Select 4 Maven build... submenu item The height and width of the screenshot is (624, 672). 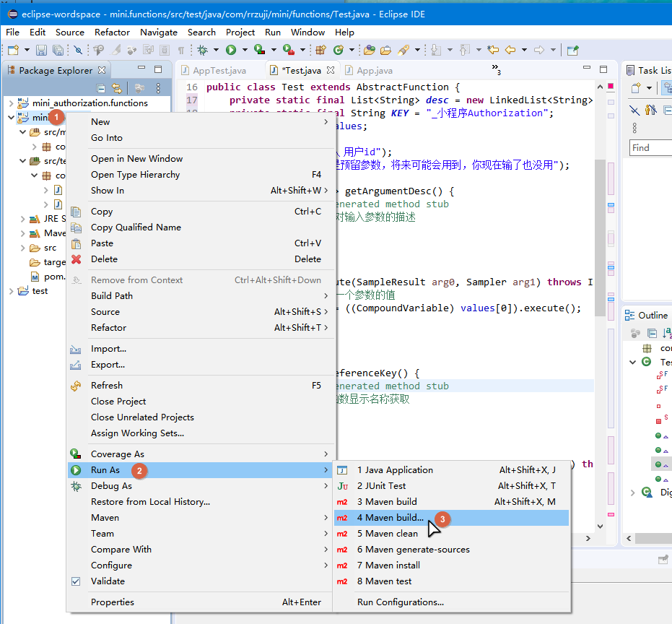[451, 518]
